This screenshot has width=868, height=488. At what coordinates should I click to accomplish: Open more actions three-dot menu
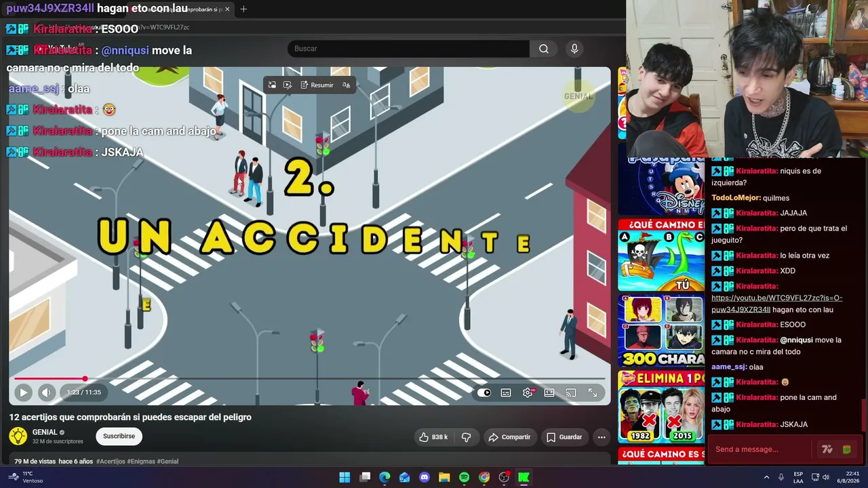[601, 437]
